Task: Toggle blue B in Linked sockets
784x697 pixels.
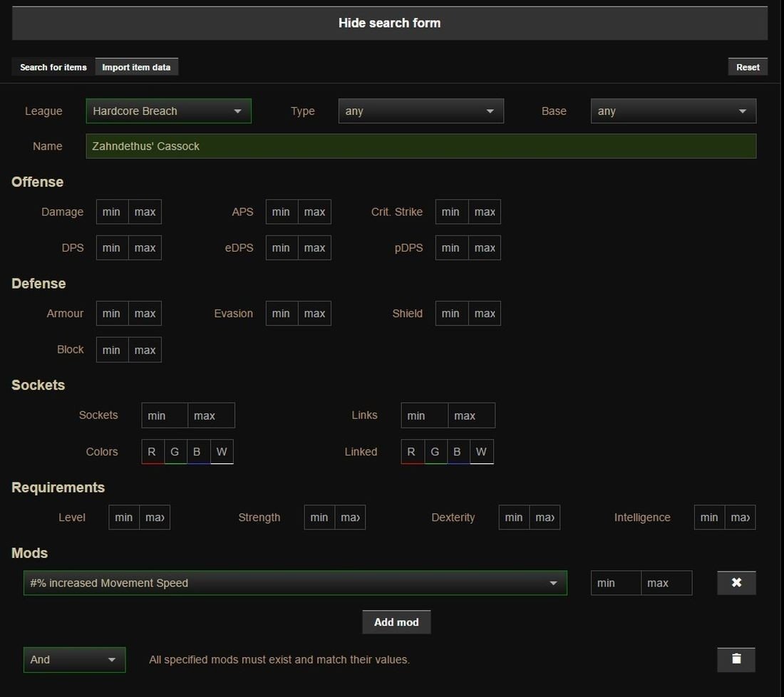Action: tap(458, 452)
